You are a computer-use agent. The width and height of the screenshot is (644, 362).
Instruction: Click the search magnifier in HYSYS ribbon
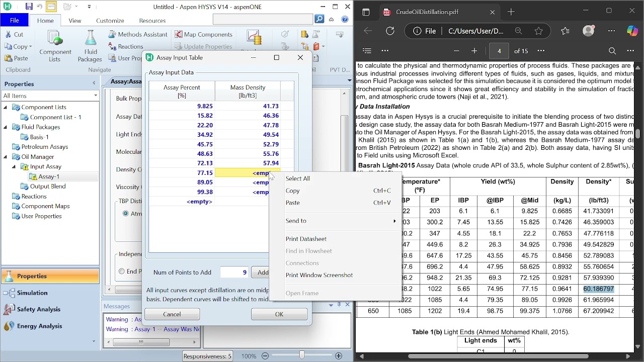(x=319, y=20)
